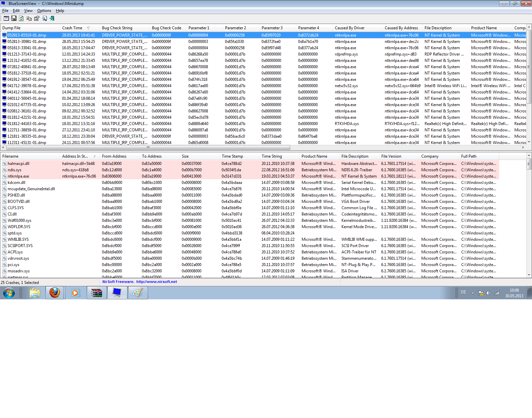532x418 pixels.
Task: Open Advanced Options from the toolbar
Action: click(6, 18)
